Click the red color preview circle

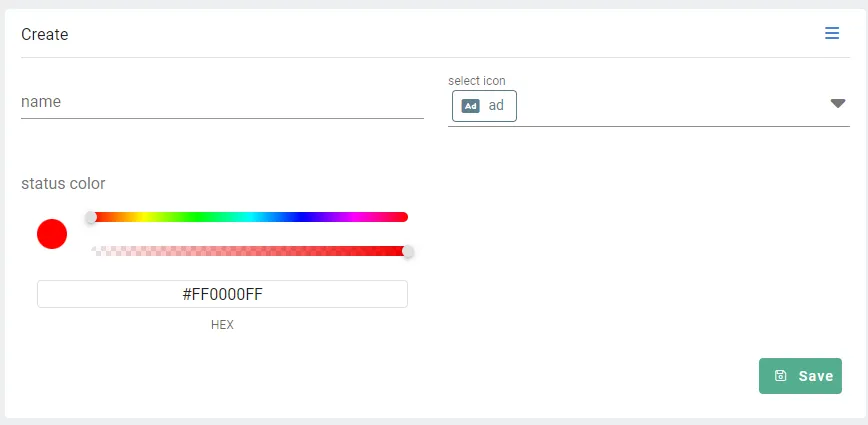52,234
